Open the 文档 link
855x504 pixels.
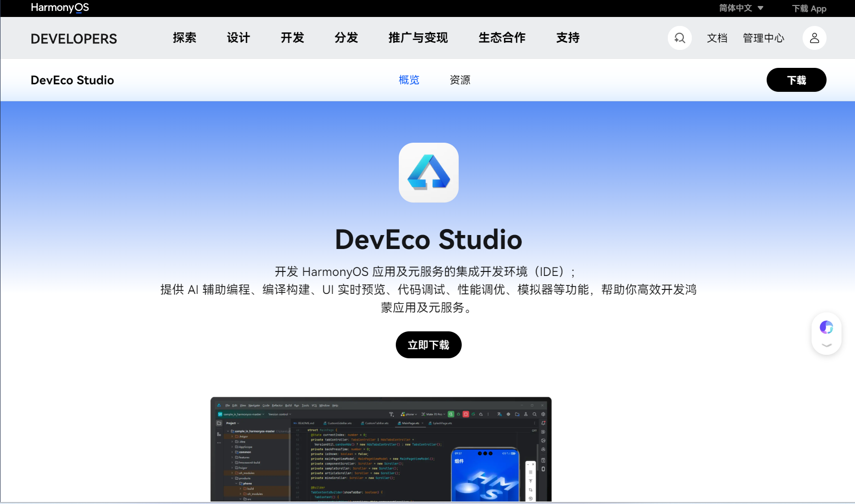(717, 38)
